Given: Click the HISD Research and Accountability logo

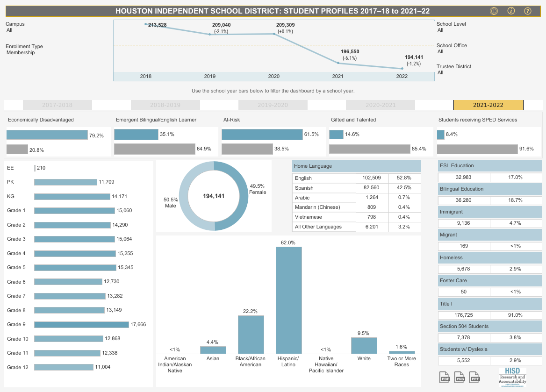Looking at the screenshot, I should click(x=512, y=377).
